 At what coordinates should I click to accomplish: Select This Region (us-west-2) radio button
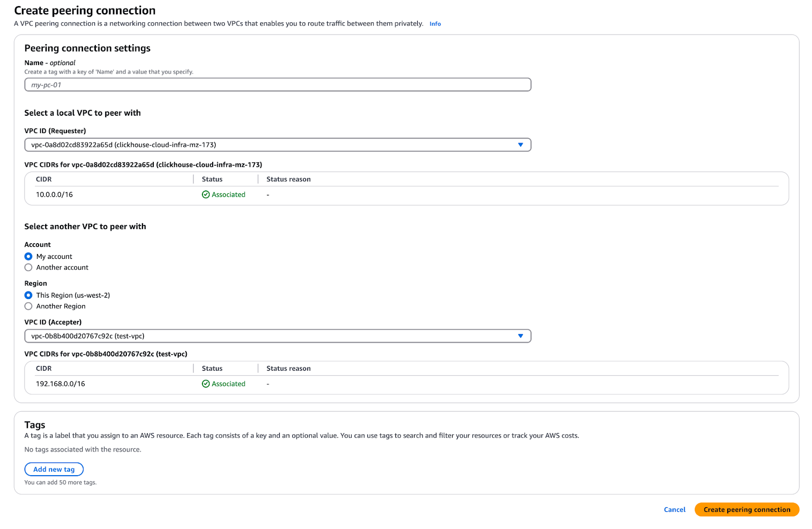click(x=28, y=295)
